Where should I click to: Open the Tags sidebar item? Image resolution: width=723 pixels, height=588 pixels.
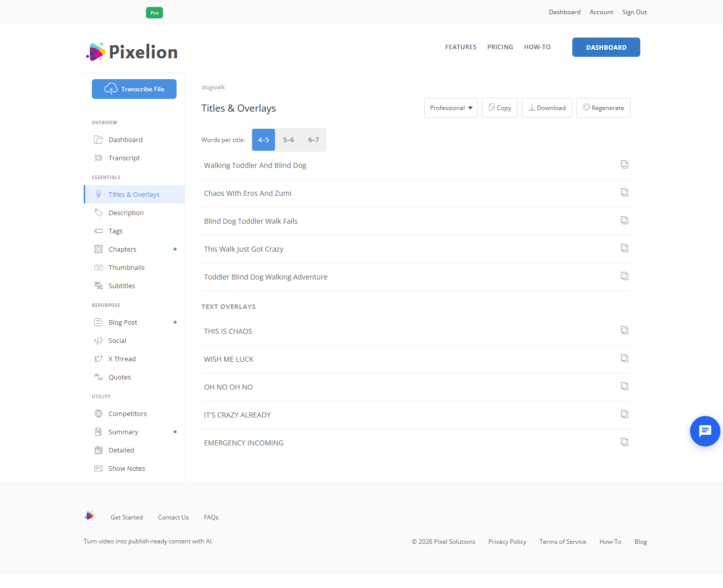pos(134,231)
